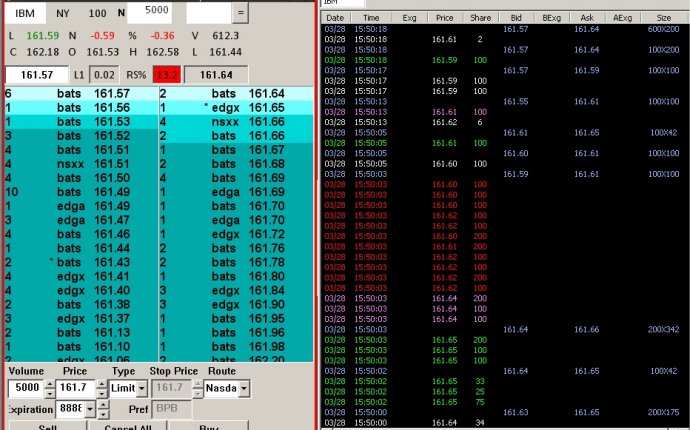The width and height of the screenshot is (690, 430).
Task: Click the Exg column header
Action: pyautogui.click(x=409, y=18)
